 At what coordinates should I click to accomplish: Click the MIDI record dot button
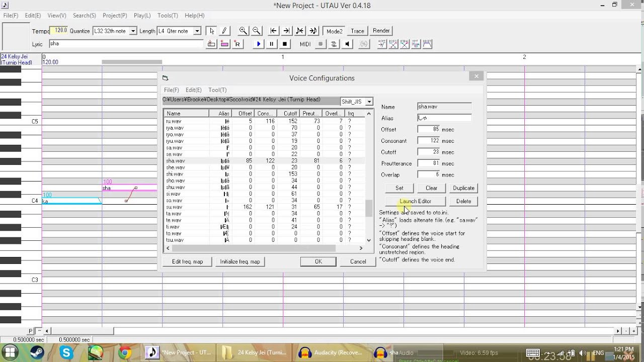(320, 44)
